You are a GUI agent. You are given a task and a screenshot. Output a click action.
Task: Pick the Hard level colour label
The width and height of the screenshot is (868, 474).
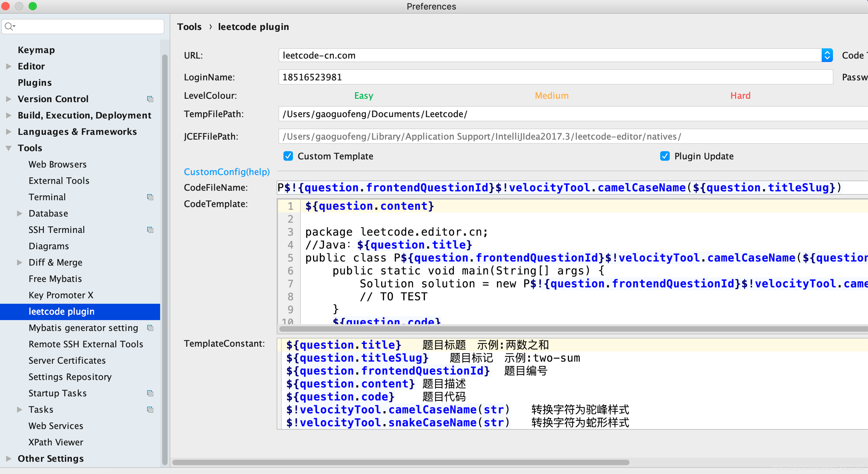740,96
